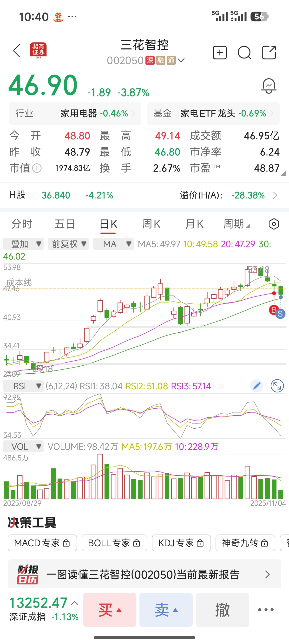Open the 招商证券 CMS logo
Viewport: 289px width, 644px height.
point(38,50)
